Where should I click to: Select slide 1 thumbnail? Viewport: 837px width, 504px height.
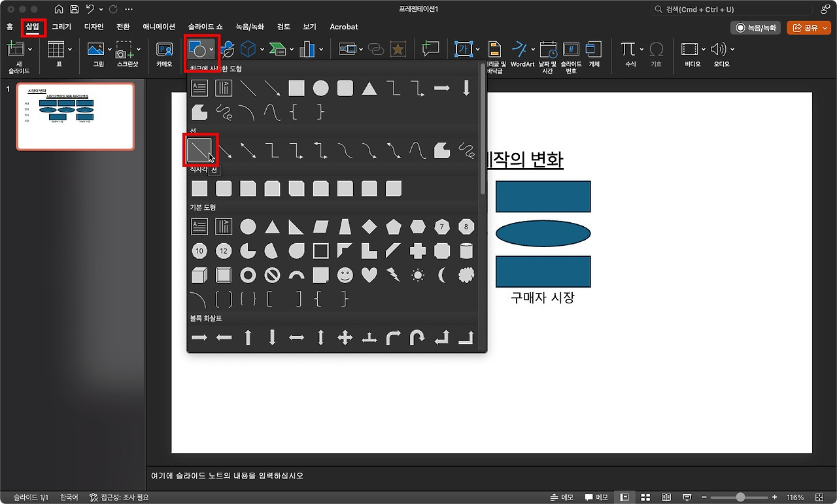click(75, 116)
